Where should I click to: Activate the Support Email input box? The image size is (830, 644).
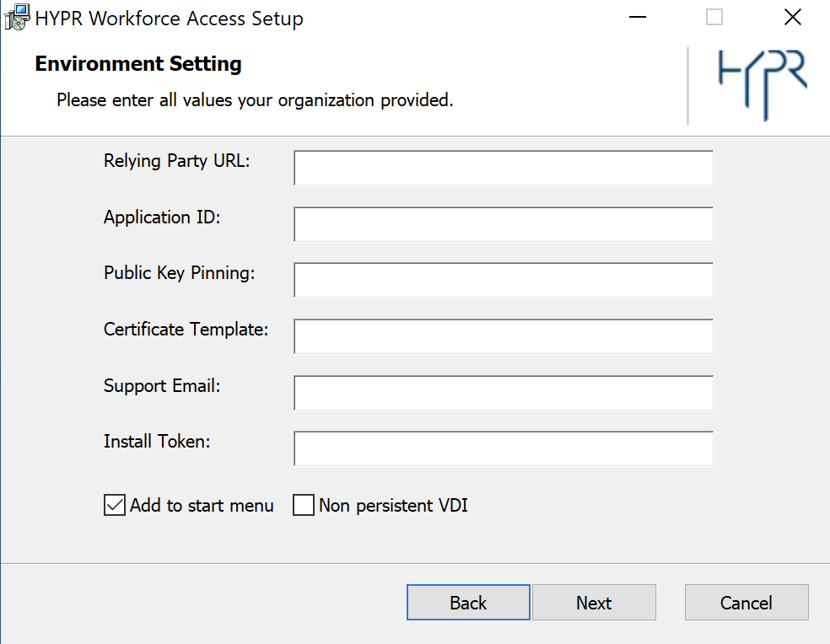(x=504, y=393)
